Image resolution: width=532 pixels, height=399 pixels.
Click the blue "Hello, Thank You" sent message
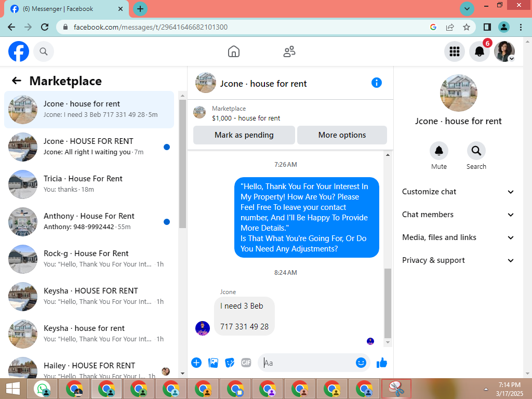coord(307,218)
